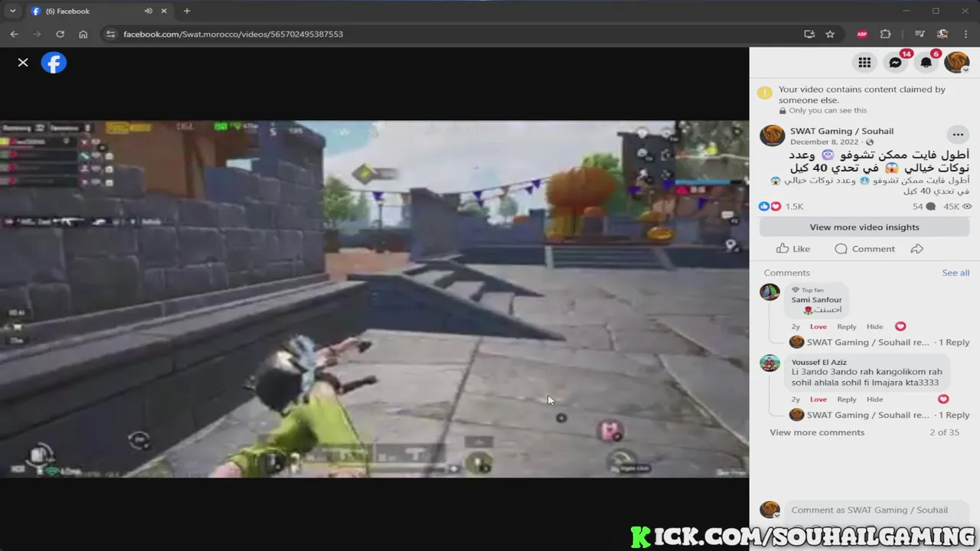980x551 pixels.
Task: Close the Facebook browser tab
Action: click(x=164, y=11)
